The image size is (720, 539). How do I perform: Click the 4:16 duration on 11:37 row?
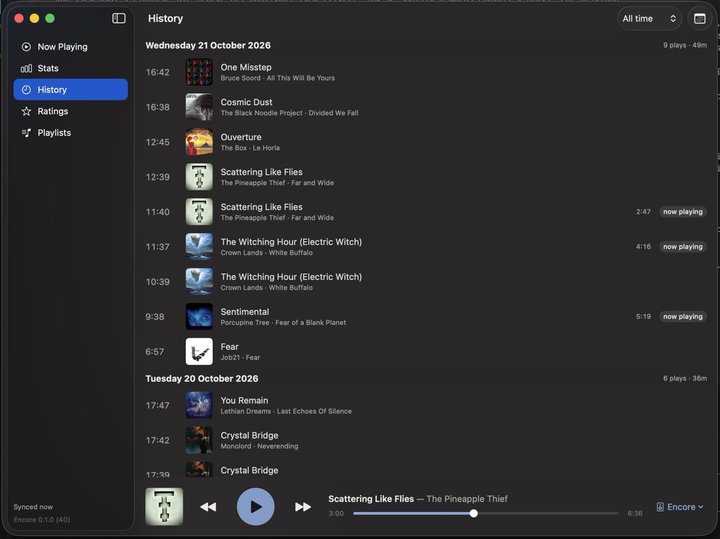coord(643,247)
